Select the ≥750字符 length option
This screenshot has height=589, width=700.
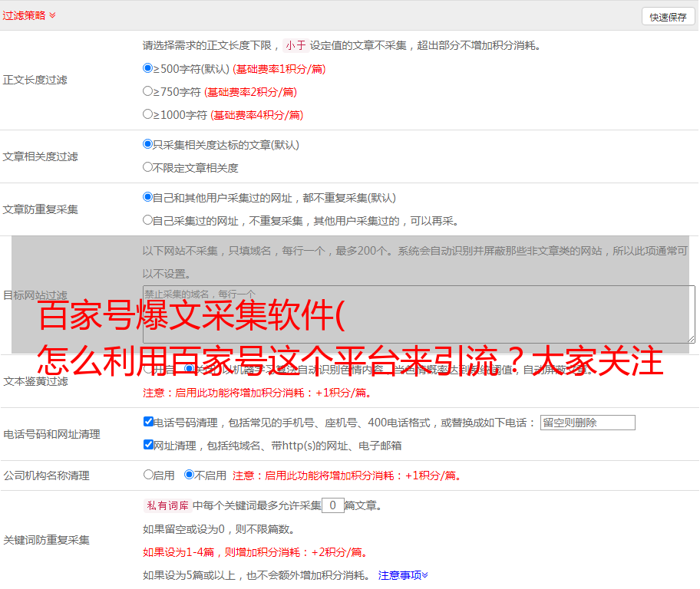pos(147,91)
